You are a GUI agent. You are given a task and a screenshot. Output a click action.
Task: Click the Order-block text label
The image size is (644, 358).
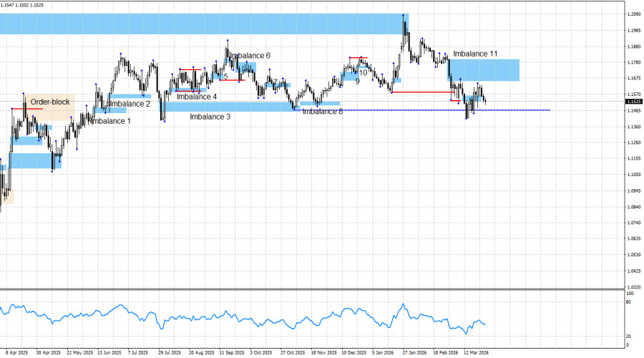(x=50, y=102)
